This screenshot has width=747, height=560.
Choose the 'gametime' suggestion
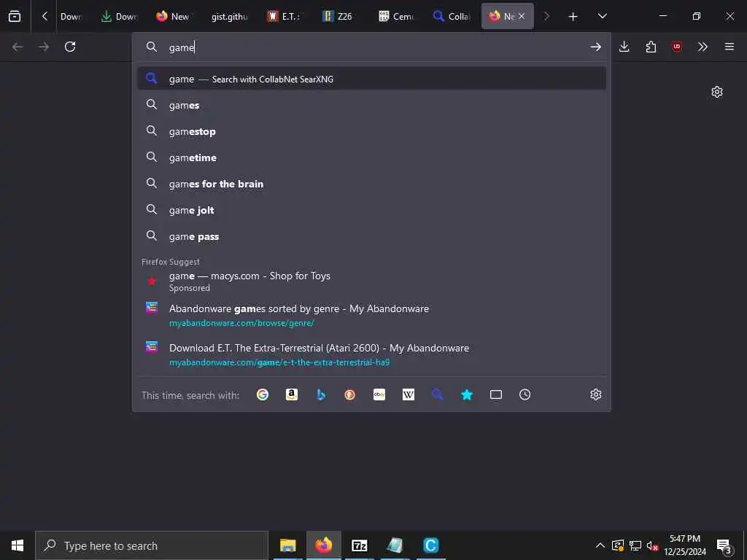[x=371, y=157]
